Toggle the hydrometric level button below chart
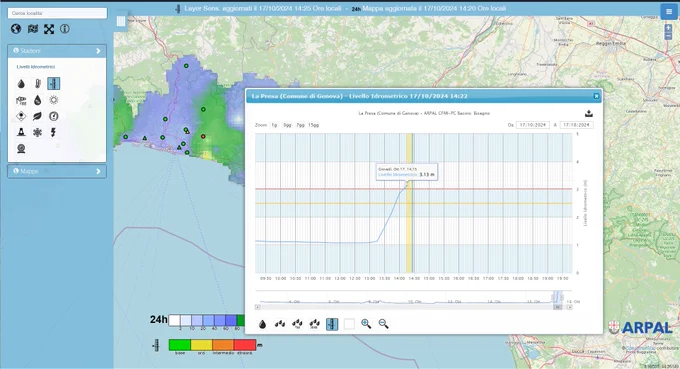 click(x=332, y=324)
